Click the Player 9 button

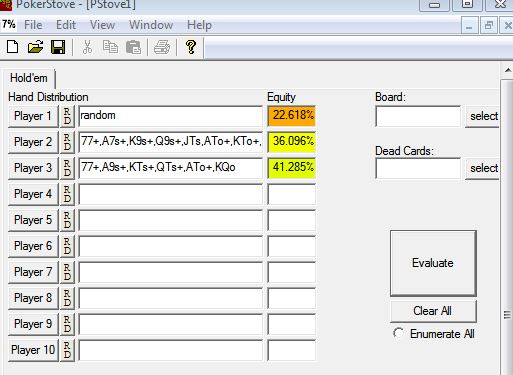[x=33, y=324]
